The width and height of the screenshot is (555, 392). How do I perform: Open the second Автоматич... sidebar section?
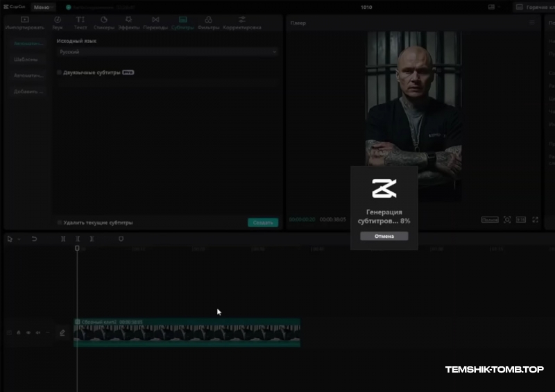click(28, 76)
